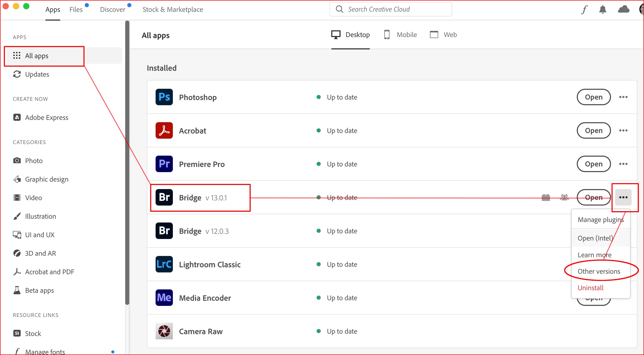Screen dimensions: 644x355
Task: Open notifications bell icon
Action: (x=603, y=10)
